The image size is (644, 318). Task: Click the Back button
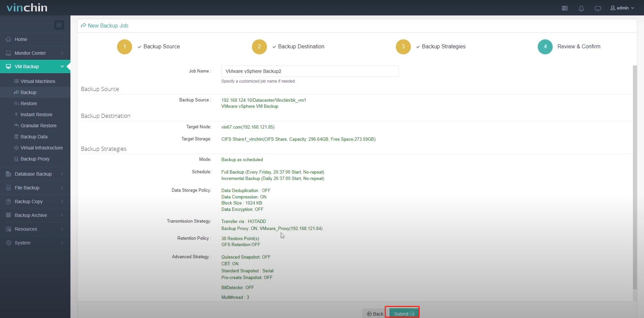pyautogui.click(x=375, y=314)
